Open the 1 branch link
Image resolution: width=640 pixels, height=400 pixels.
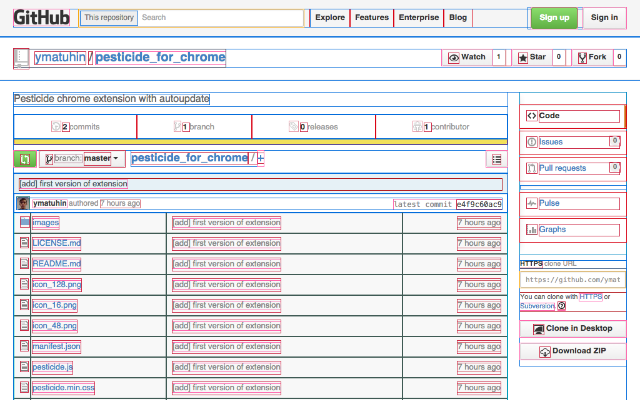194,127
